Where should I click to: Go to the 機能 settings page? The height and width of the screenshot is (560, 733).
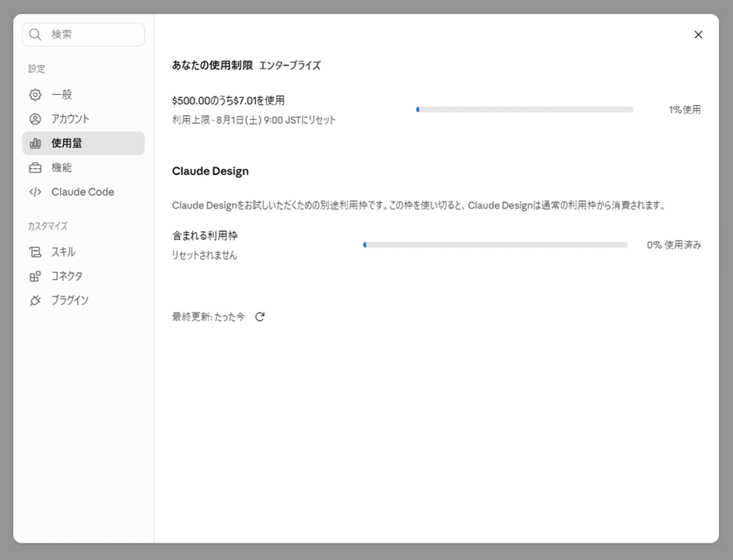coord(83,167)
